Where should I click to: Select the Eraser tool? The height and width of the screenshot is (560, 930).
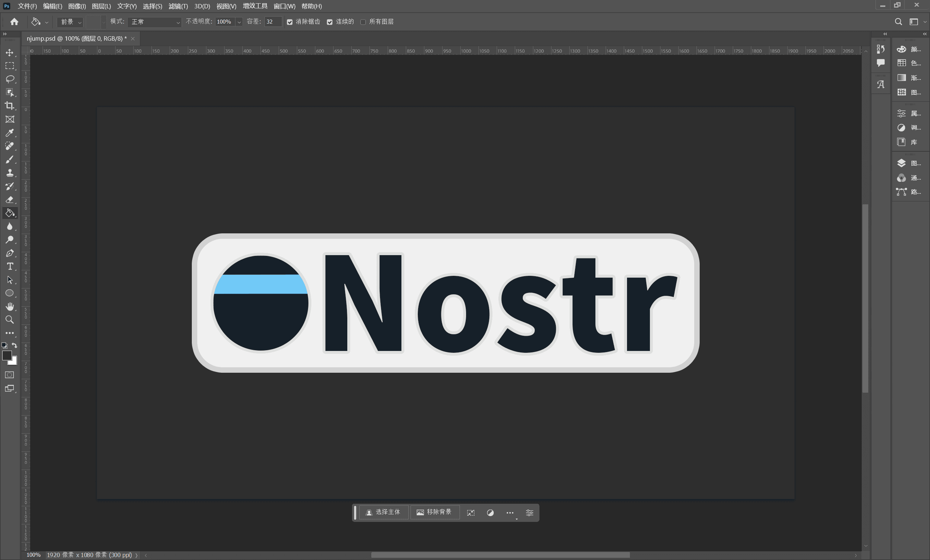coord(10,200)
